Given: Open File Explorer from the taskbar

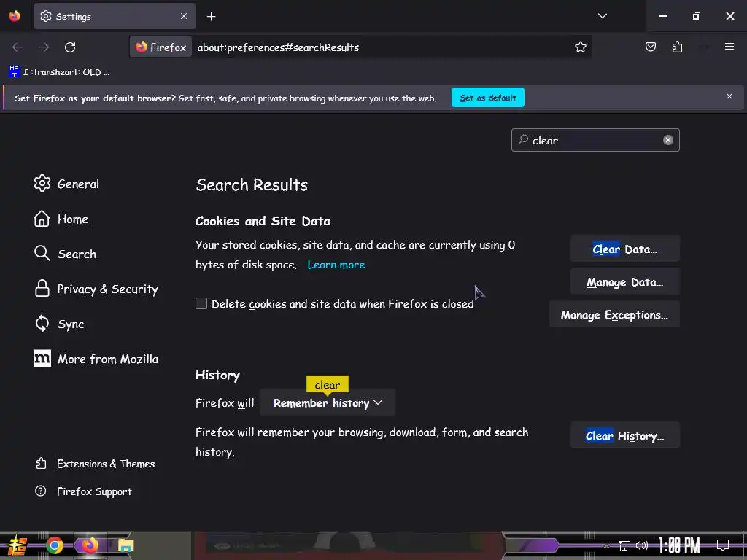Looking at the screenshot, I should 125,545.
